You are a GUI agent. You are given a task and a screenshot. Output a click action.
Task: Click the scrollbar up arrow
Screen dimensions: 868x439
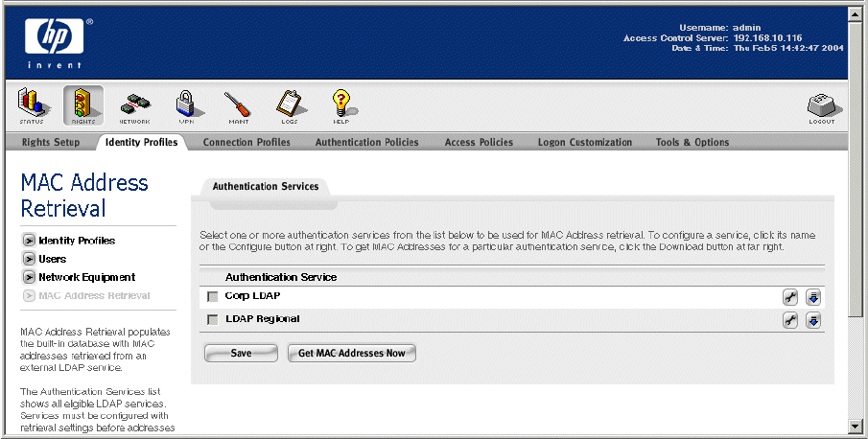click(856, 14)
